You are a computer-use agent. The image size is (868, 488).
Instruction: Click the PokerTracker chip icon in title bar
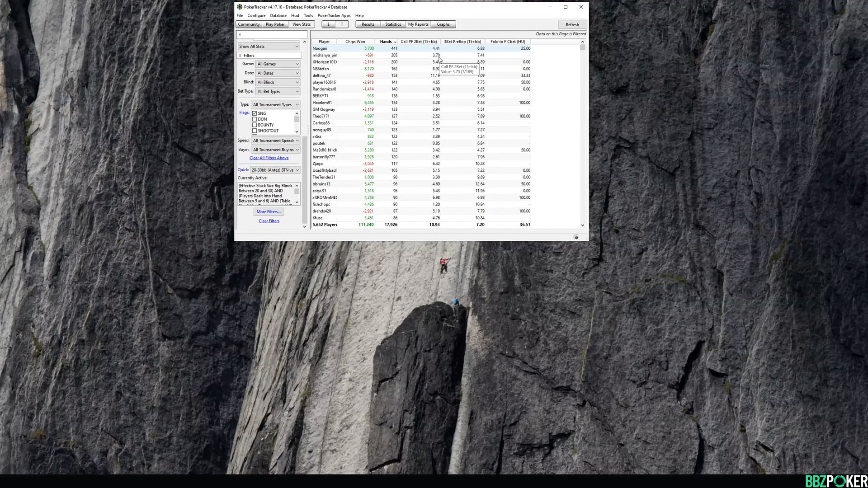240,7
